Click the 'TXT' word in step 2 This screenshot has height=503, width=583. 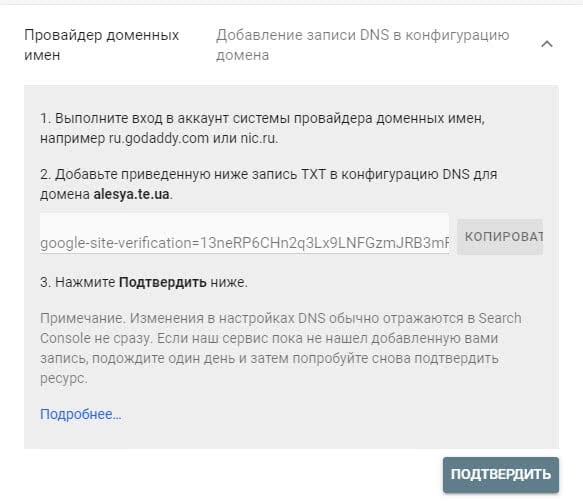pyautogui.click(x=313, y=174)
